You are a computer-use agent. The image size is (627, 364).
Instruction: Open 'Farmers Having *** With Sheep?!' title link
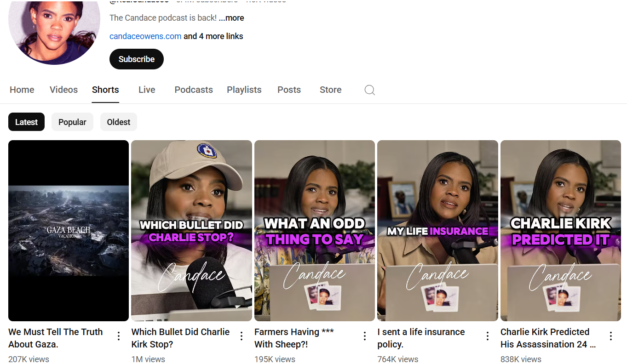click(294, 338)
